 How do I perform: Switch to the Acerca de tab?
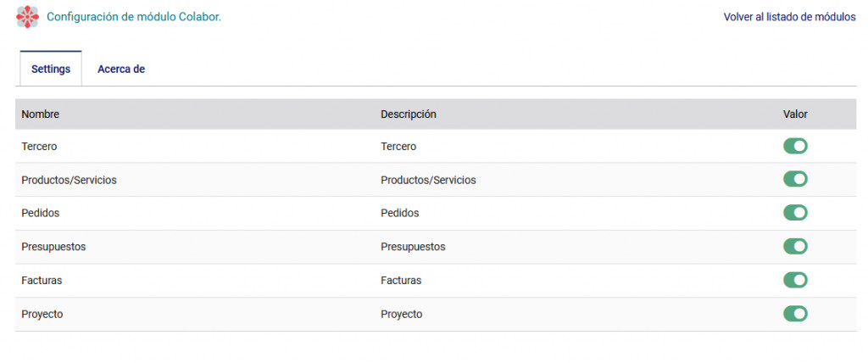pyautogui.click(x=121, y=70)
